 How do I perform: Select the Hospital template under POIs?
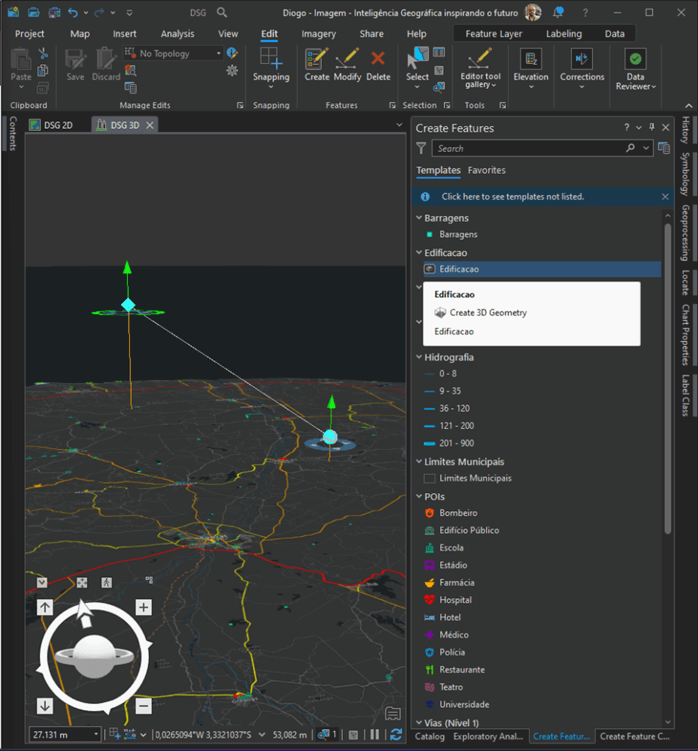[x=455, y=600]
